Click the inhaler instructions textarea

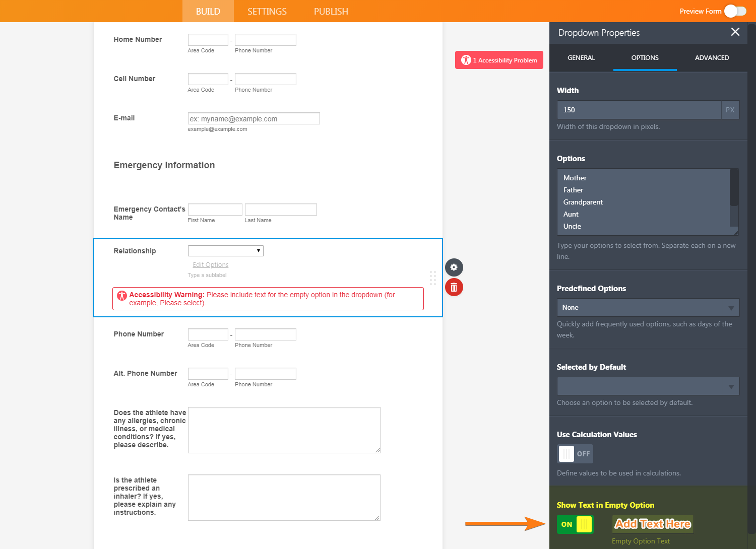coord(284,498)
